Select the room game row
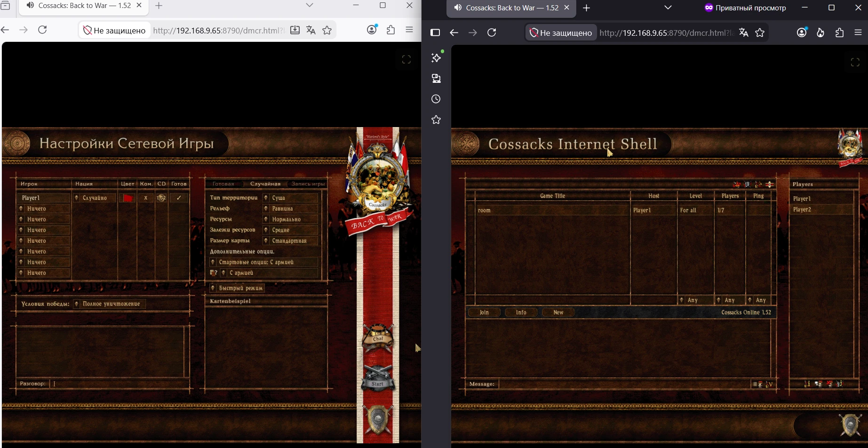This screenshot has height=448, width=868. pos(623,210)
